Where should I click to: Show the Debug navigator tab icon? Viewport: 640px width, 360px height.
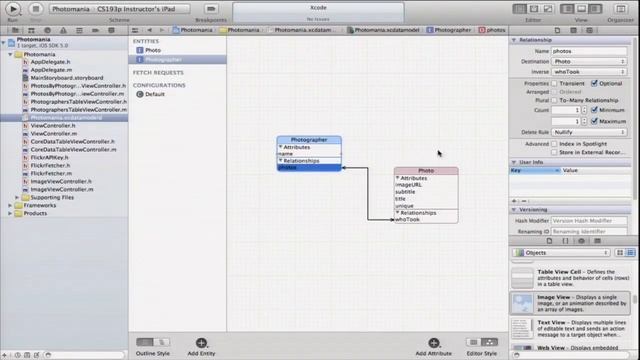(79, 30)
